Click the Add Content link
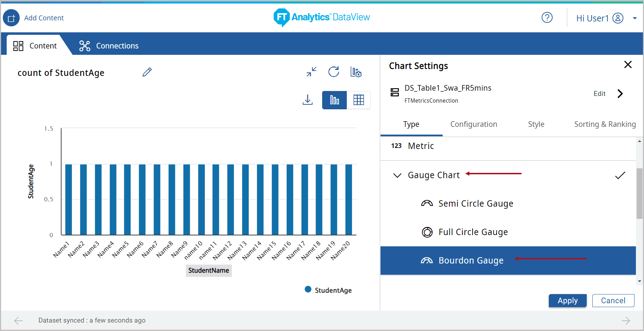 tap(44, 18)
